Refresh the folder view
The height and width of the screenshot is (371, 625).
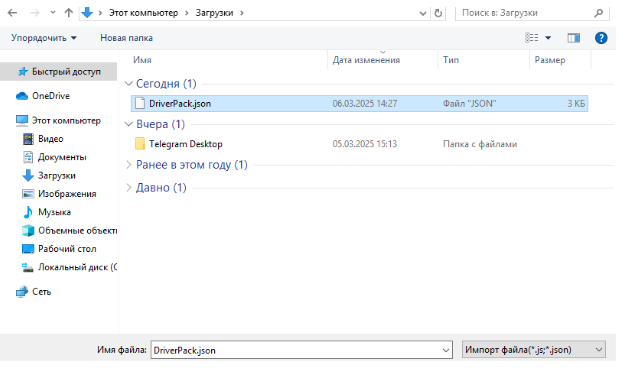click(438, 13)
